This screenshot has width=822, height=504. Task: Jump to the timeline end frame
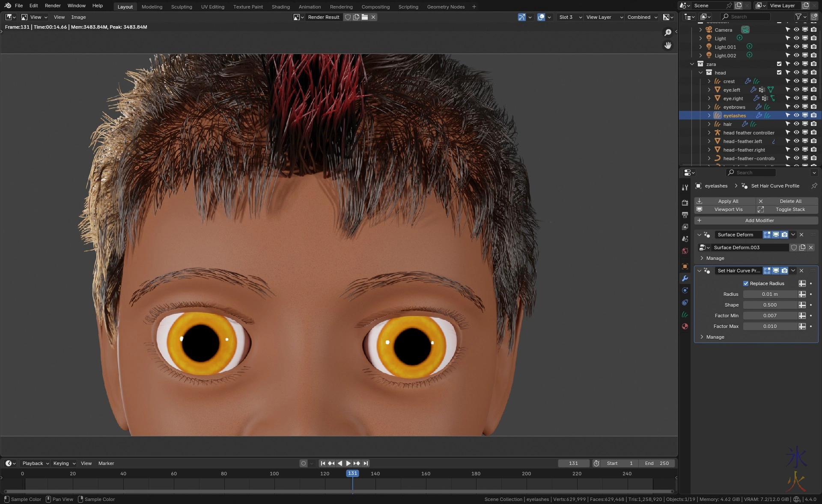tap(366, 463)
